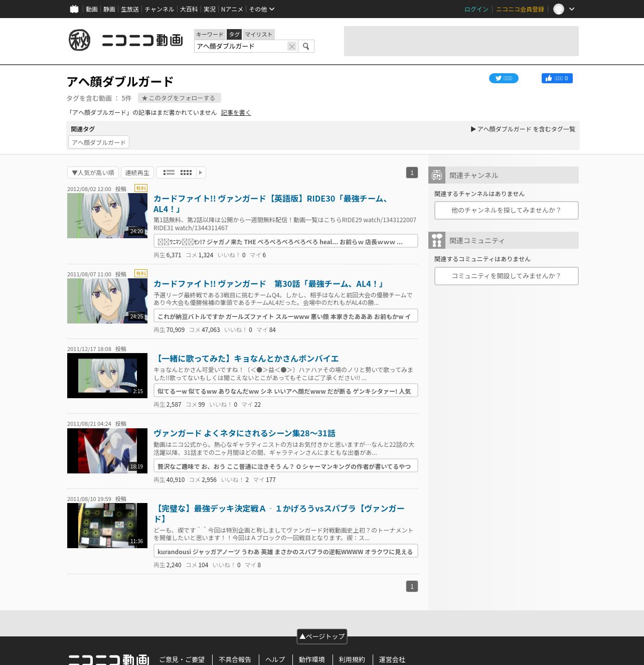Viewport: 644px width, 665px height.
Task: Click comment box starting with kurandousi
Action: [x=286, y=551]
